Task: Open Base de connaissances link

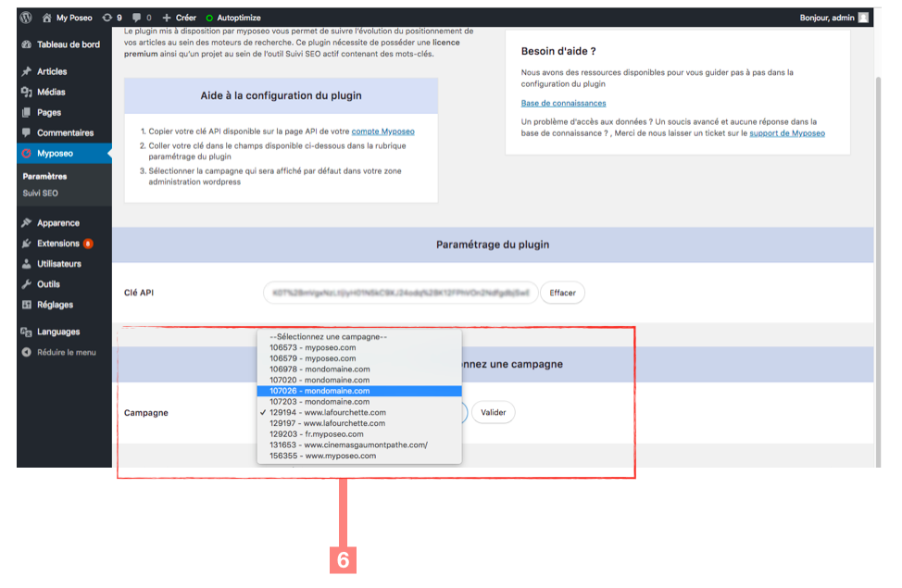Action: point(563,104)
